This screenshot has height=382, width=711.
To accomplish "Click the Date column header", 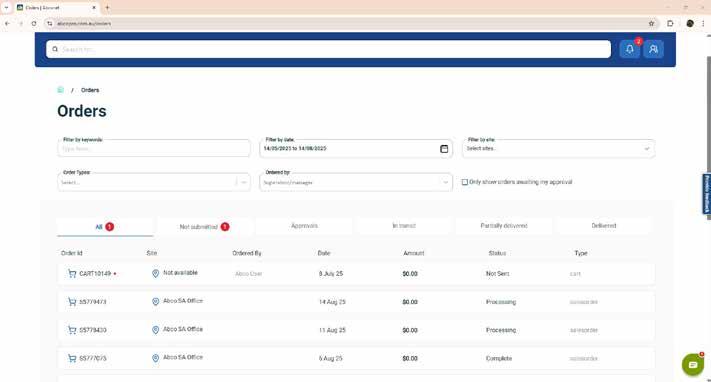I will (x=324, y=253).
